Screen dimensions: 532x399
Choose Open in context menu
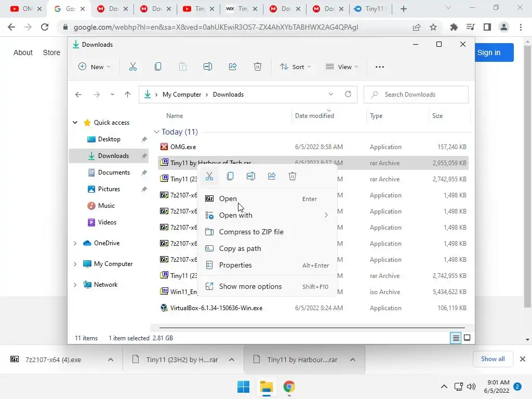pos(268,199)
